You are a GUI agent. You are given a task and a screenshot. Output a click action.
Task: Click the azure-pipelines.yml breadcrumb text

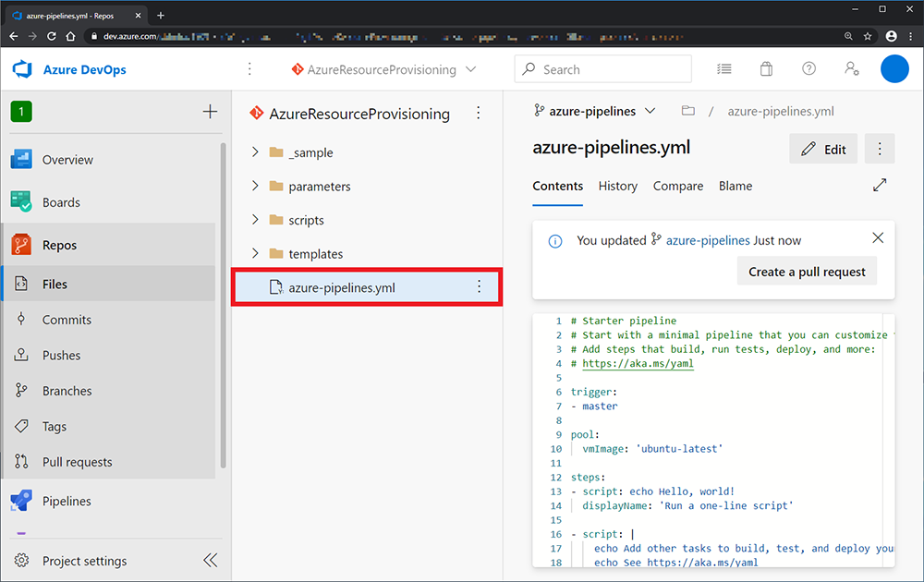tap(781, 111)
